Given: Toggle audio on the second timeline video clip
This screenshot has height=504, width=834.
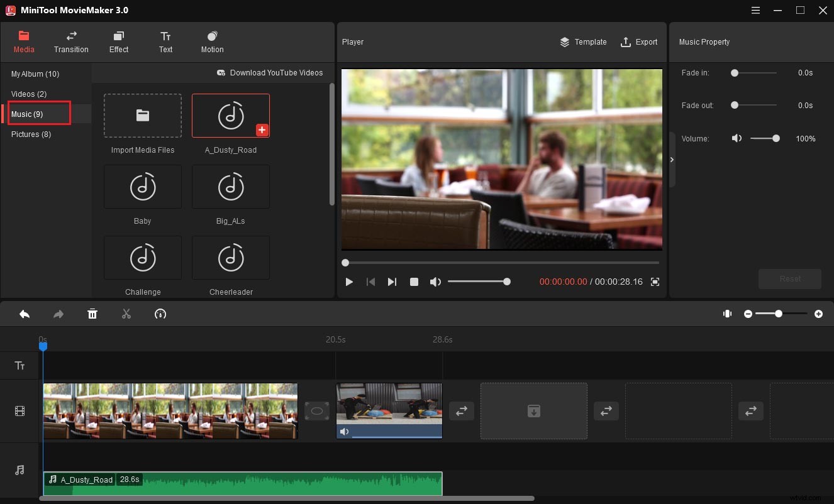Looking at the screenshot, I should click(344, 432).
